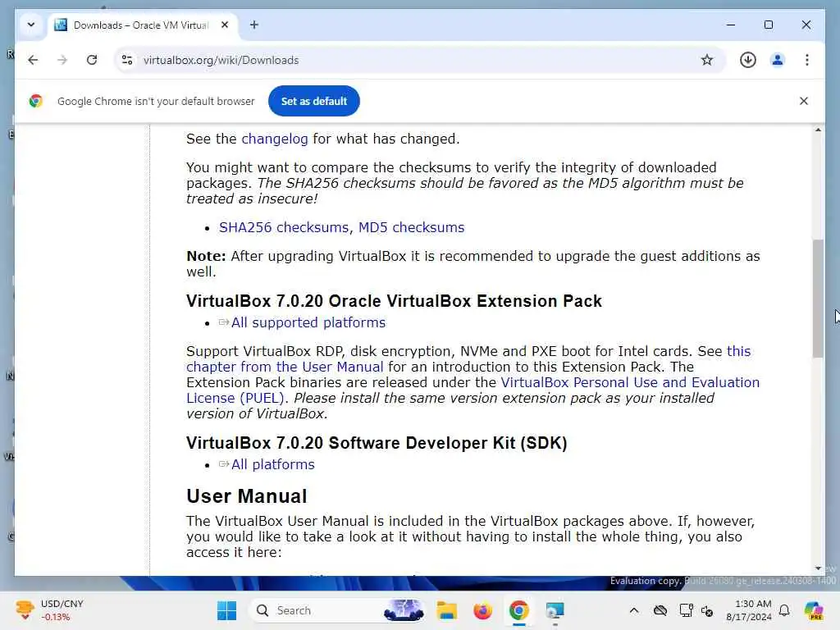Select the Downloads – Oracle VM VirtualBox tab
Screen dimensions: 840x630
pyautogui.click(x=143, y=25)
